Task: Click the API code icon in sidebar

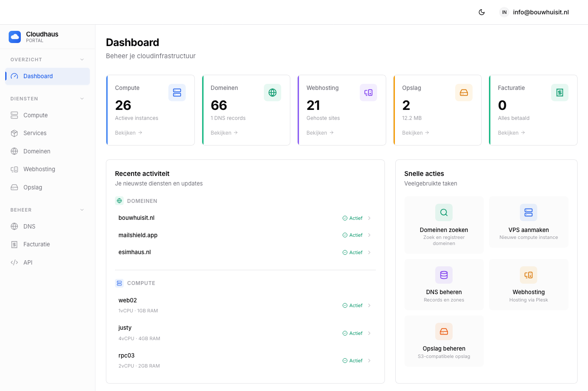Action: coord(14,262)
